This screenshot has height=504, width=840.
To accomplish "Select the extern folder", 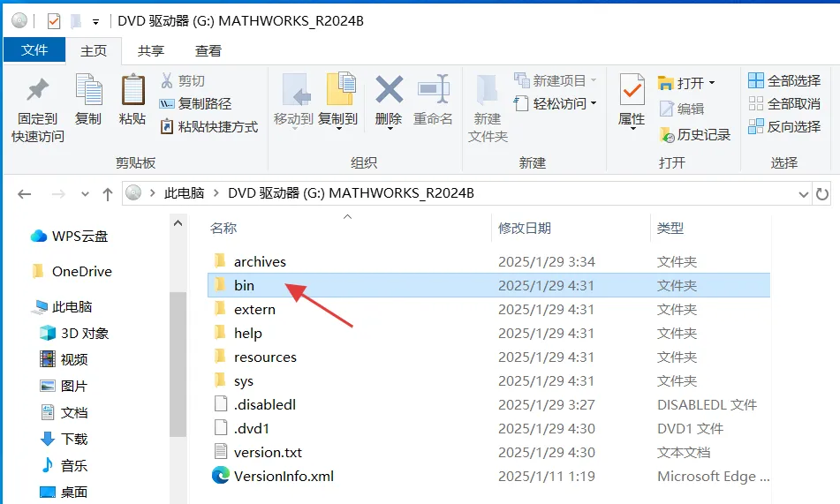I will point(488,310).
